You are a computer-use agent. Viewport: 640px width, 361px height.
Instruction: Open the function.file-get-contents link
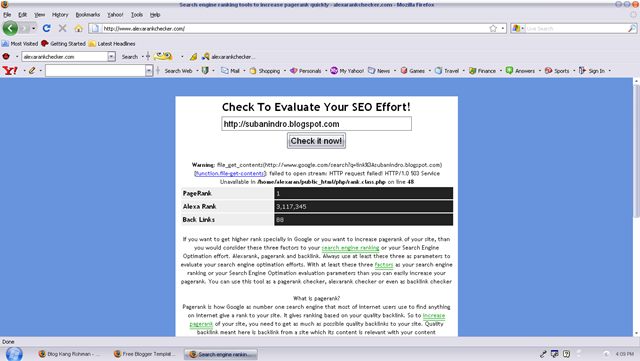coord(230,173)
